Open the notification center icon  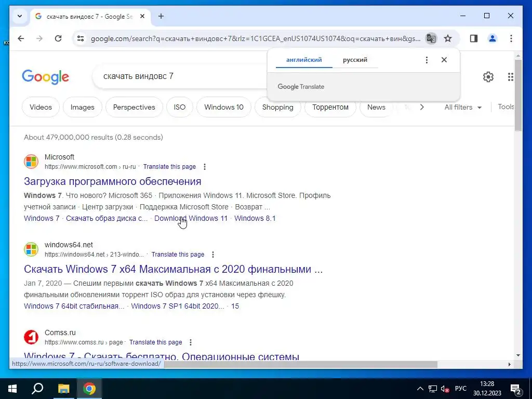click(x=515, y=389)
